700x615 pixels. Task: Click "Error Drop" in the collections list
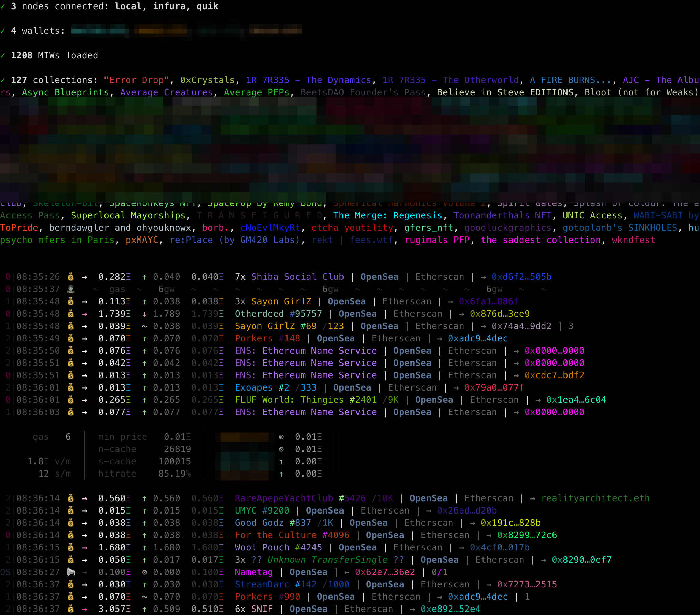coord(137,80)
